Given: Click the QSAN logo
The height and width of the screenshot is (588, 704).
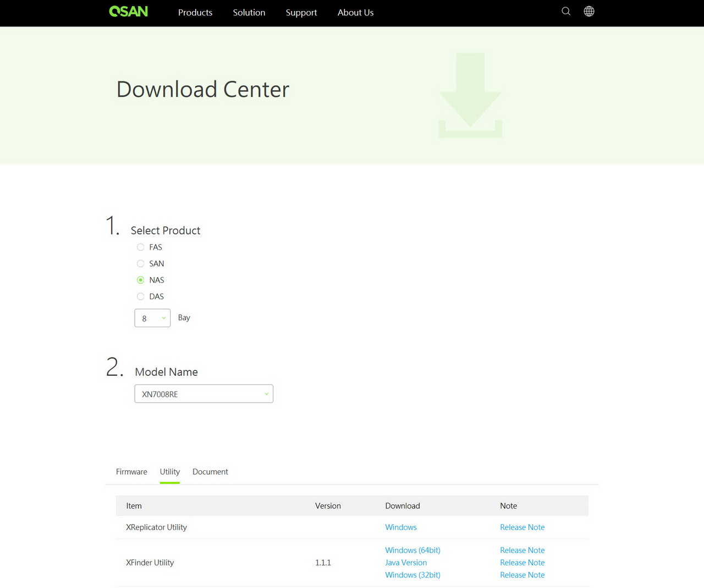Looking at the screenshot, I should [128, 12].
